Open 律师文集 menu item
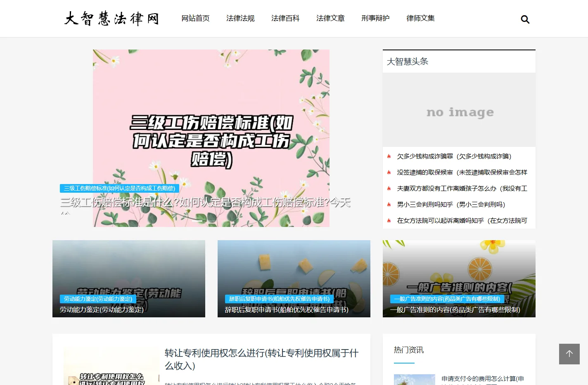The width and height of the screenshot is (588, 385). [x=421, y=18]
